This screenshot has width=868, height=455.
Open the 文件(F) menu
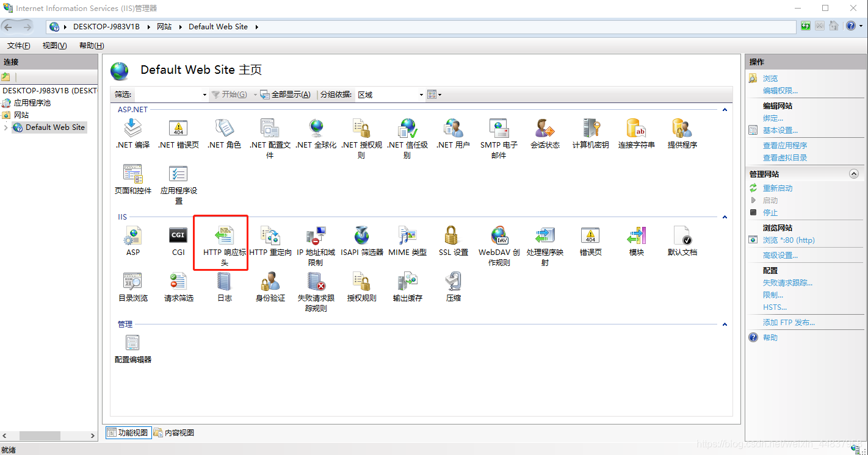point(19,46)
